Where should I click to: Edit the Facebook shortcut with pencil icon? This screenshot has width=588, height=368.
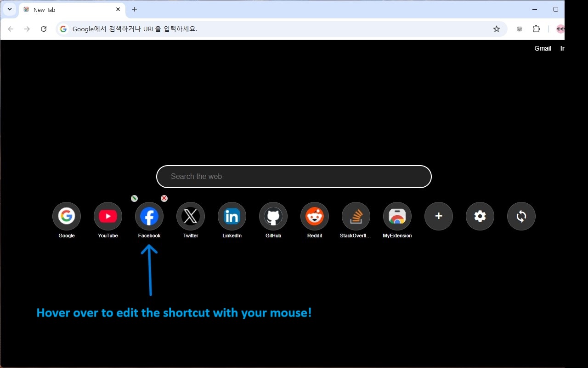tap(134, 198)
